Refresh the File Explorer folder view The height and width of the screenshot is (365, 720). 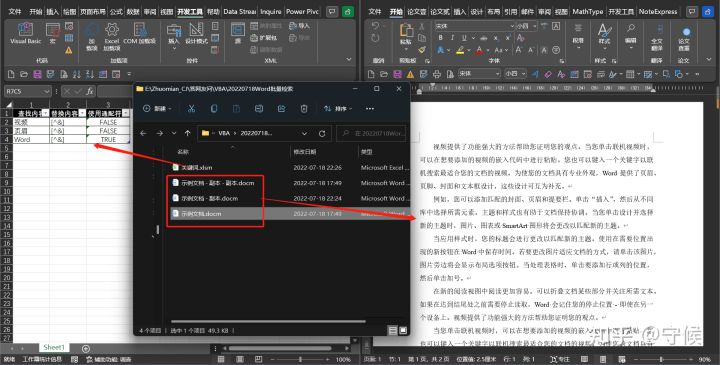pos(322,133)
